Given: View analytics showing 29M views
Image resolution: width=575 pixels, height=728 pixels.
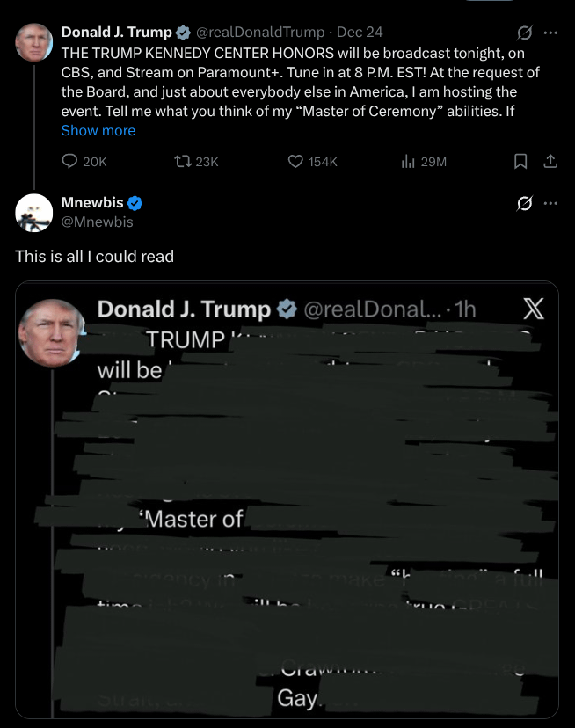Looking at the screenshot, I should [408, 161].
